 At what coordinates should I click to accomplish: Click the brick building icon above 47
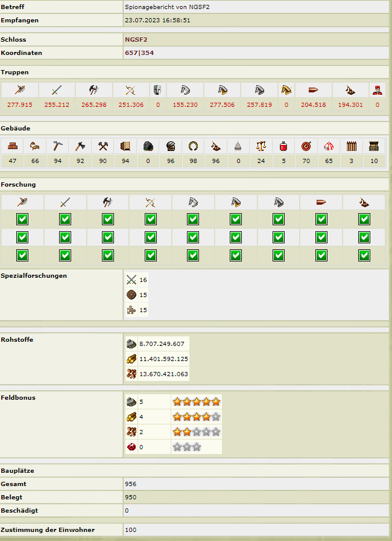(13, 146)
